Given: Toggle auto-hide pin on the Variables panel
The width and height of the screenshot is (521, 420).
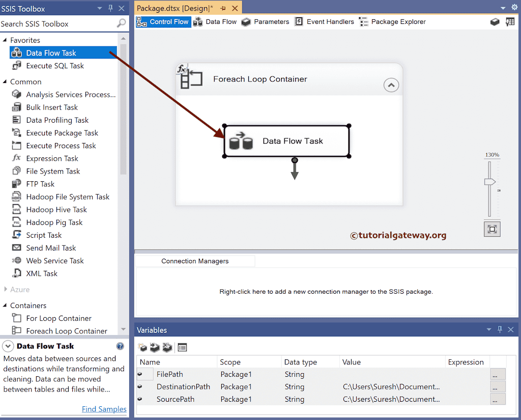Looking at the screenshot, I should pos(500,329).
